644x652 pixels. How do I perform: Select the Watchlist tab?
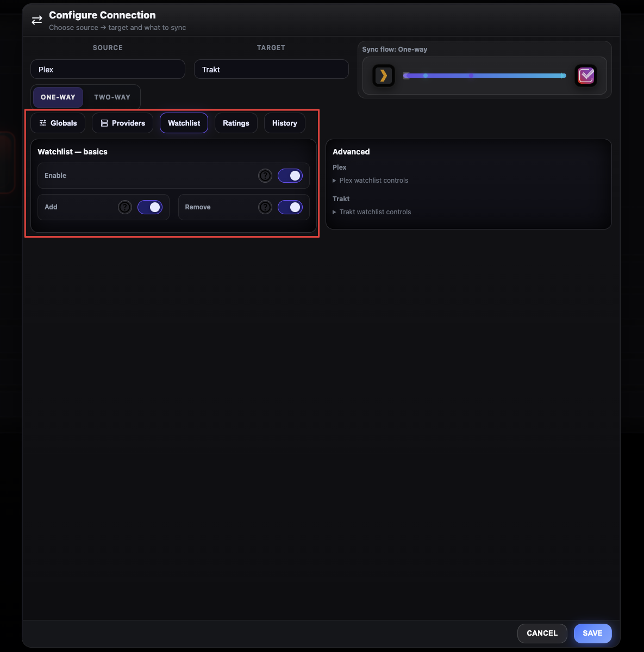[x=184, y=123]
